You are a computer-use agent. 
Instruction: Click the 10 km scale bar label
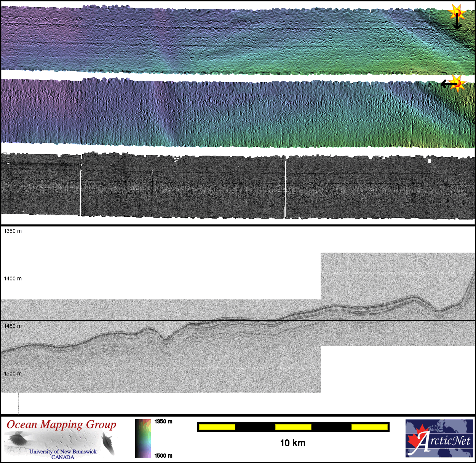click(292, 443)
